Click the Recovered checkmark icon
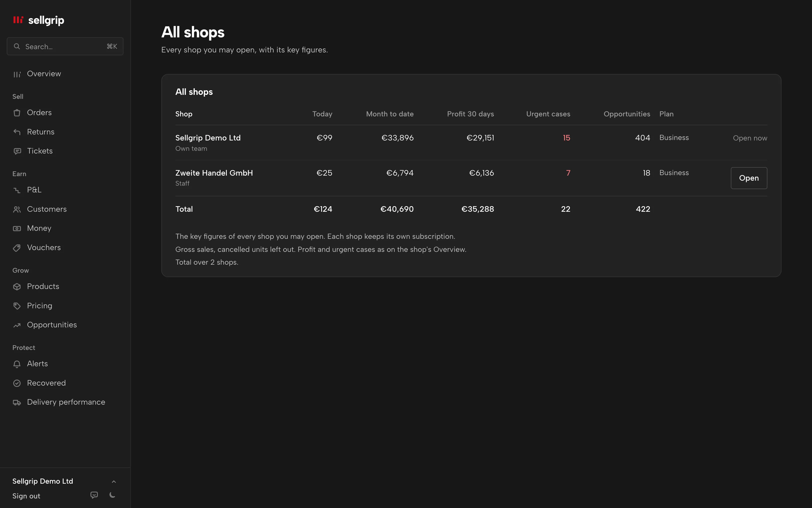The width and height of the screenshot is (812, 508). tap(17, 383)
